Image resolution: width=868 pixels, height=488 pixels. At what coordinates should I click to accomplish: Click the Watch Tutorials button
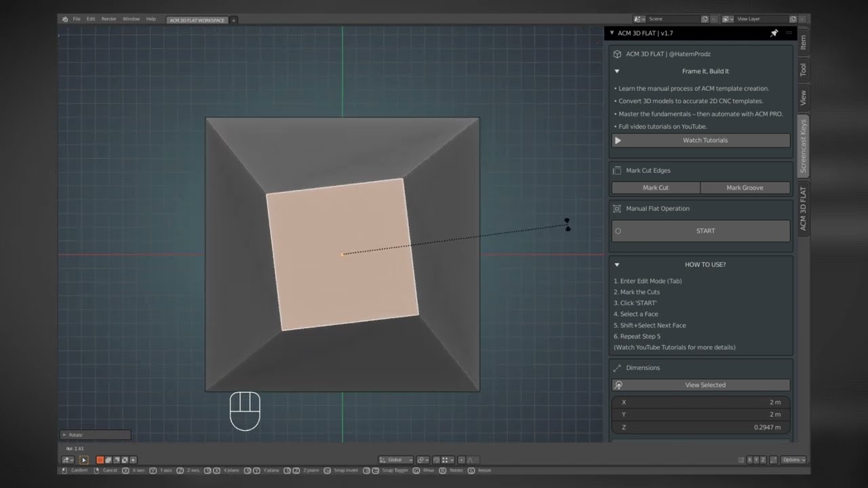point(701,140)
